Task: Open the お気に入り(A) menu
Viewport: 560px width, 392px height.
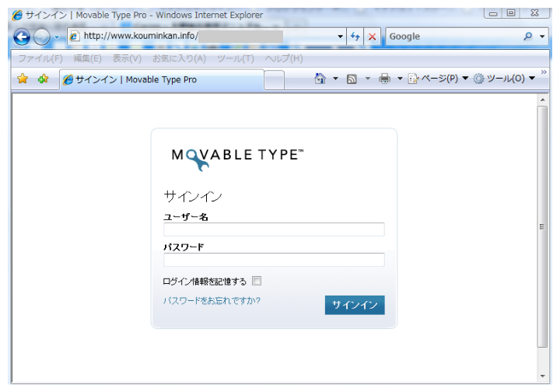Action: 180,58
